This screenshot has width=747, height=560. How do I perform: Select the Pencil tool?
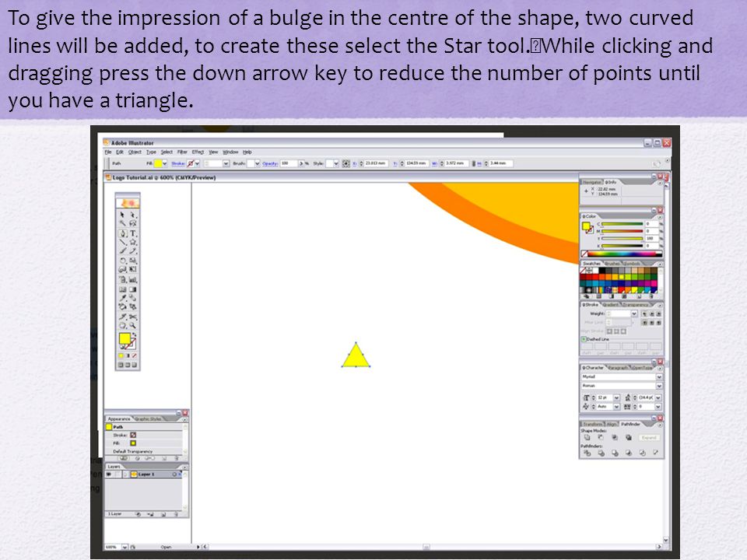pos(133,251)
